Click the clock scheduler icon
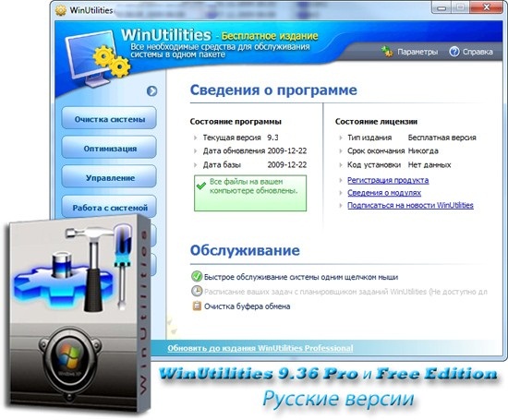The width and height of the screenshot is (508, 420). coord(197,291)
